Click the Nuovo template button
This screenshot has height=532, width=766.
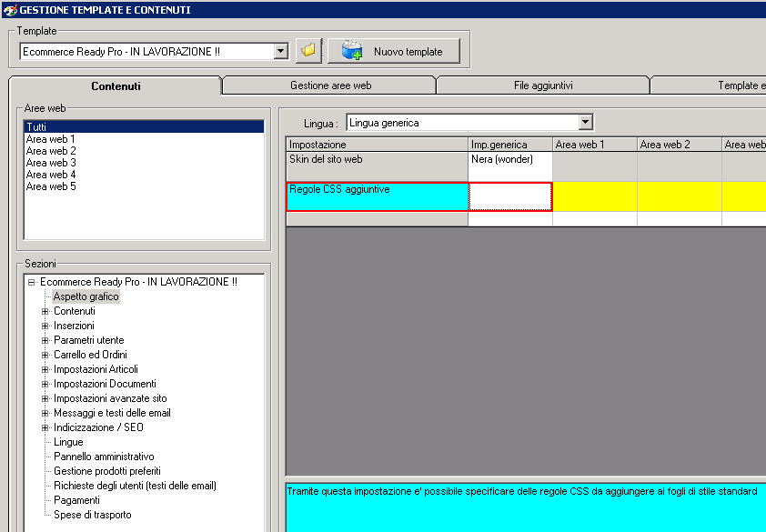pos(394,51)
